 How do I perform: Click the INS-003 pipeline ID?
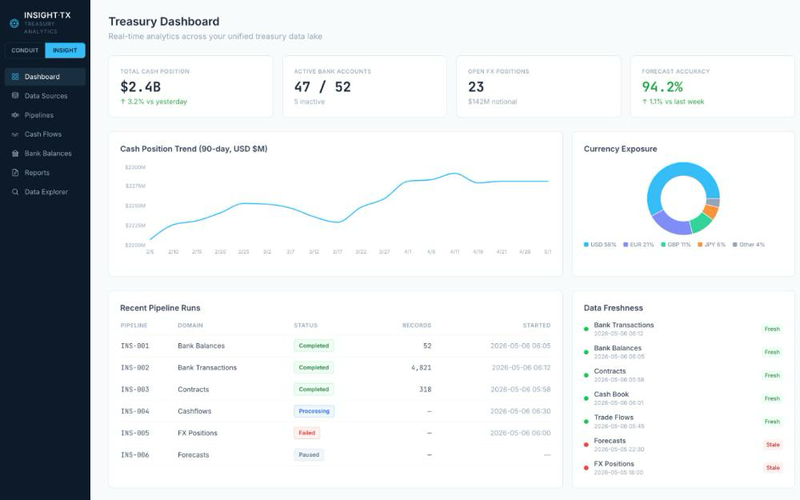click(x=135, y=389)
